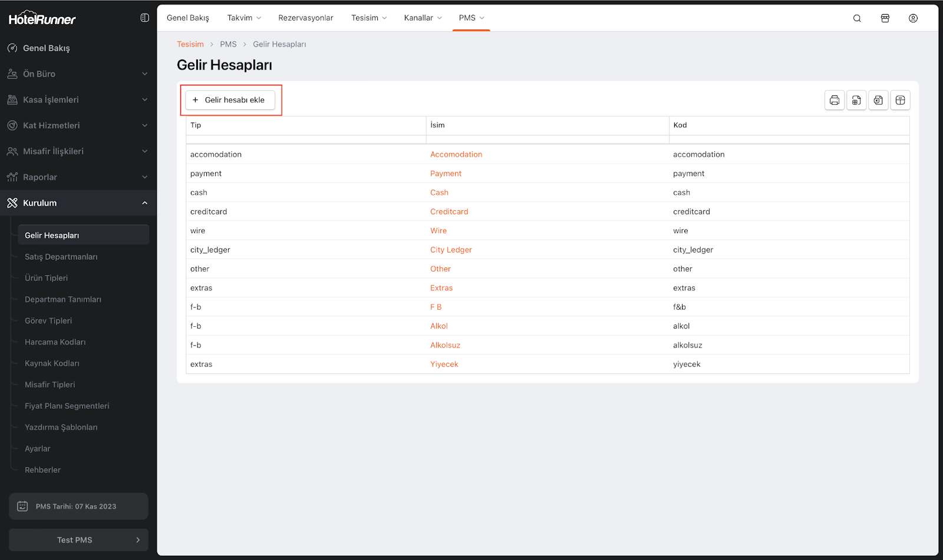
Task: Select Satış Departmanları in the sidebar
Action: [61, 257]
